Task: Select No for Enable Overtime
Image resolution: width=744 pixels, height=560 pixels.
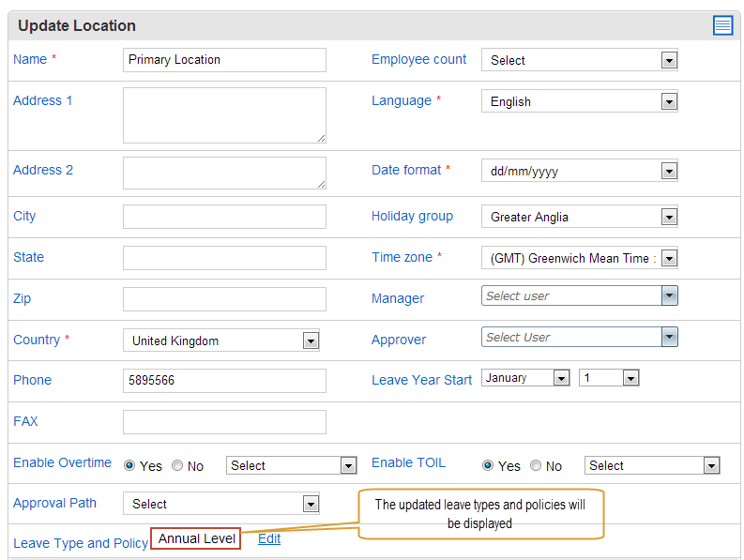Action: coord(177,465)
